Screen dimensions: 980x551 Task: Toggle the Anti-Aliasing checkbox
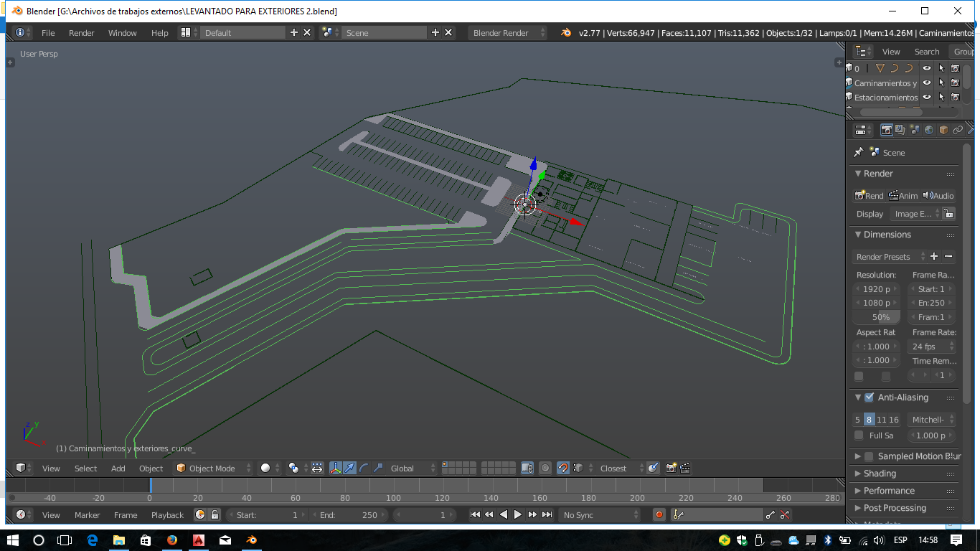(x=869, y=397)
